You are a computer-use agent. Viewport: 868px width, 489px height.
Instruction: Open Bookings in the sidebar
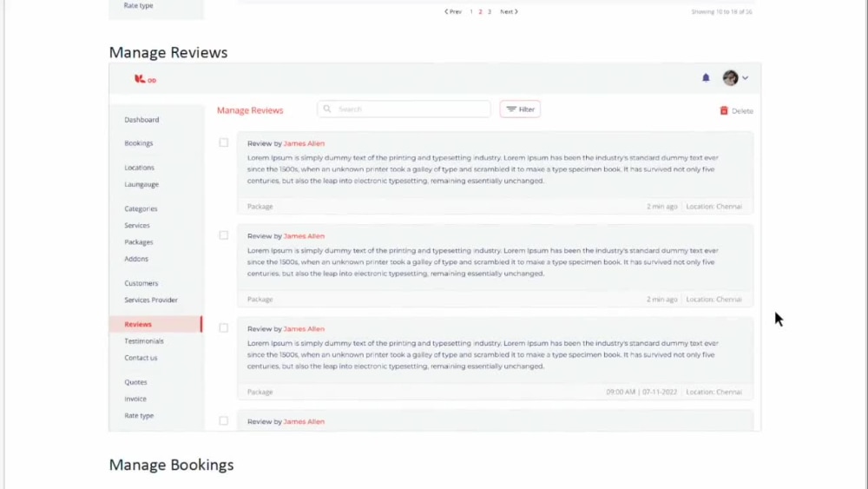(138, 143)
